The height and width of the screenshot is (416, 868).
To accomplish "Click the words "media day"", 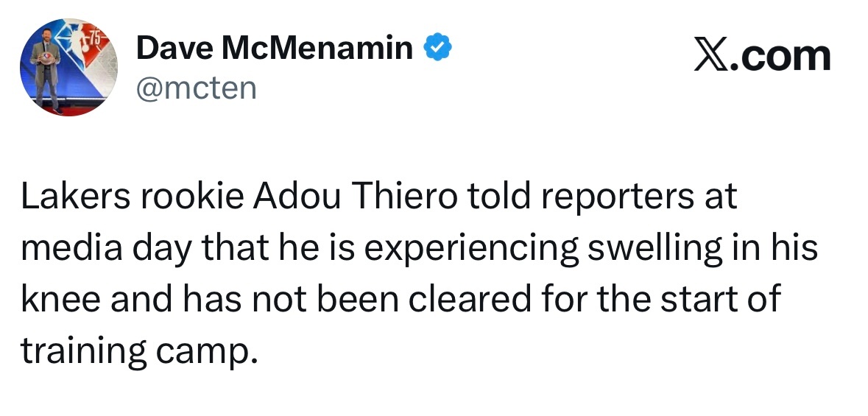I will (x=107, y=248).
